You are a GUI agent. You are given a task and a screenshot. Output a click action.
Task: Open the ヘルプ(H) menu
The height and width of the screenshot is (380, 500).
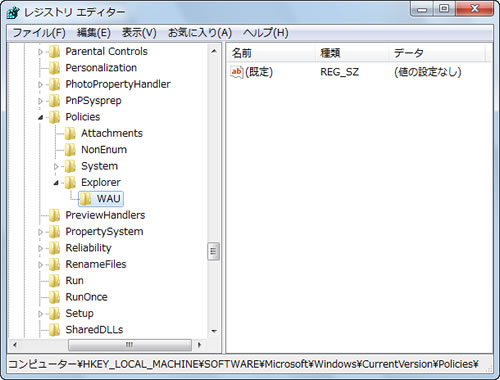(x=265, y=33)
